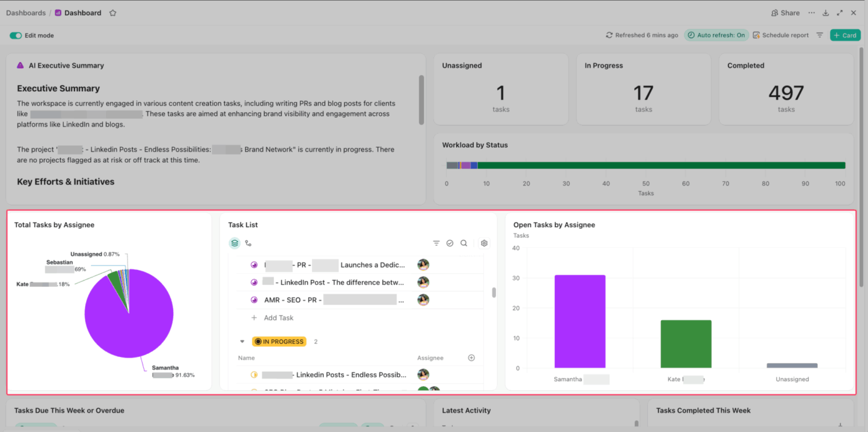Navigate to Dashboards breadcrumb
The image size is (868, 432).
pyautogui.click(x=26, y=13)
